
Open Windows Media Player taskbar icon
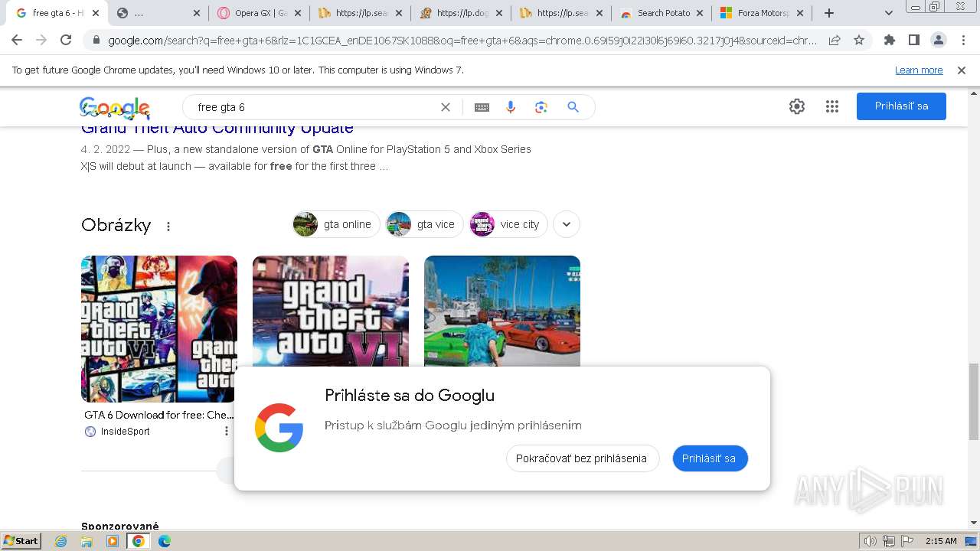point(113,541)
